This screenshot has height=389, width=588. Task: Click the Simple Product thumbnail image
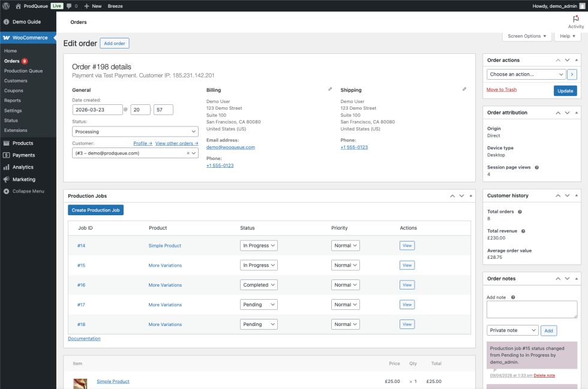pos(80,382)
